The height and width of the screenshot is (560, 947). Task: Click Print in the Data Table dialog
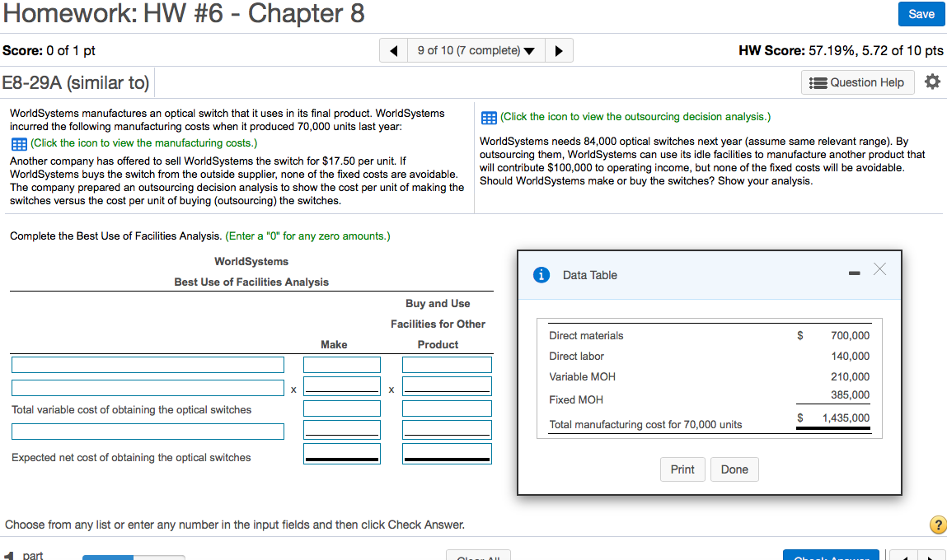pos(682,469)
